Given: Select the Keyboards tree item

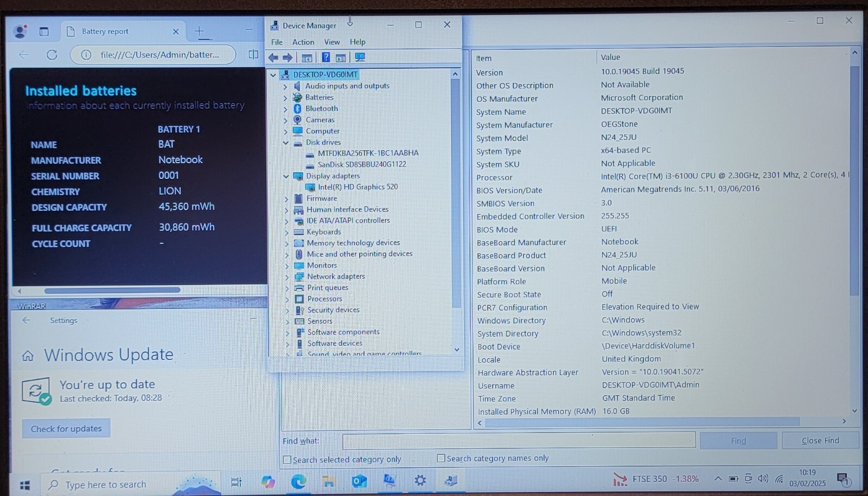Looking at the screenshot, I should tap(323, 232).
